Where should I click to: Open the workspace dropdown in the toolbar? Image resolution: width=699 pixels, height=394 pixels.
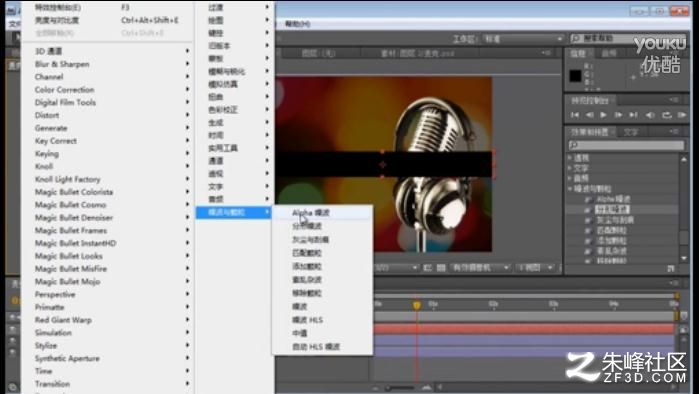point(523,39)
